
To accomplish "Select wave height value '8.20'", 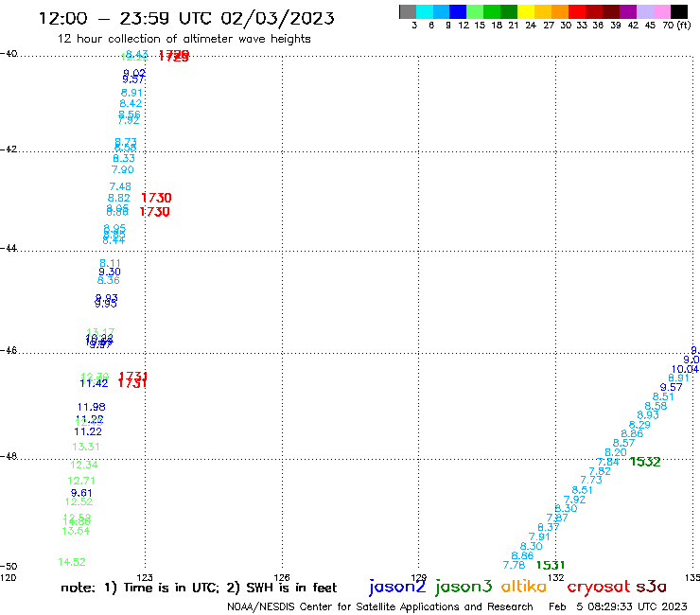I will point(616,452).
